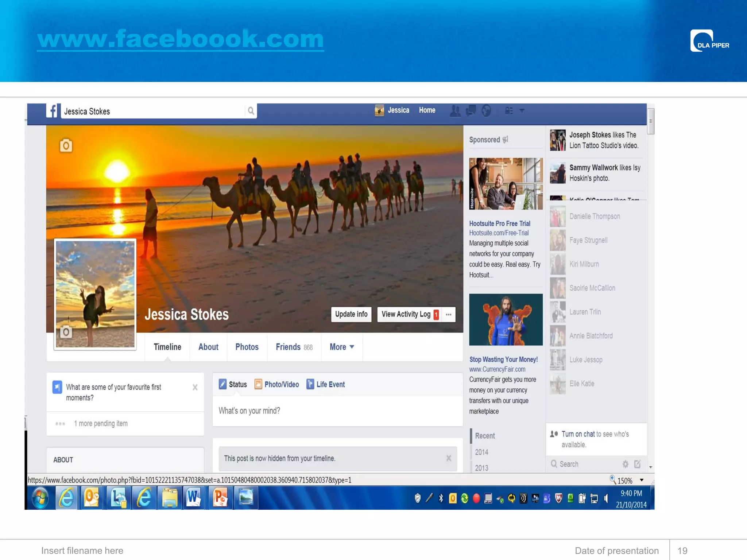
Task: Jump to 2013 in timeline navigator
Action: (481, 468)
